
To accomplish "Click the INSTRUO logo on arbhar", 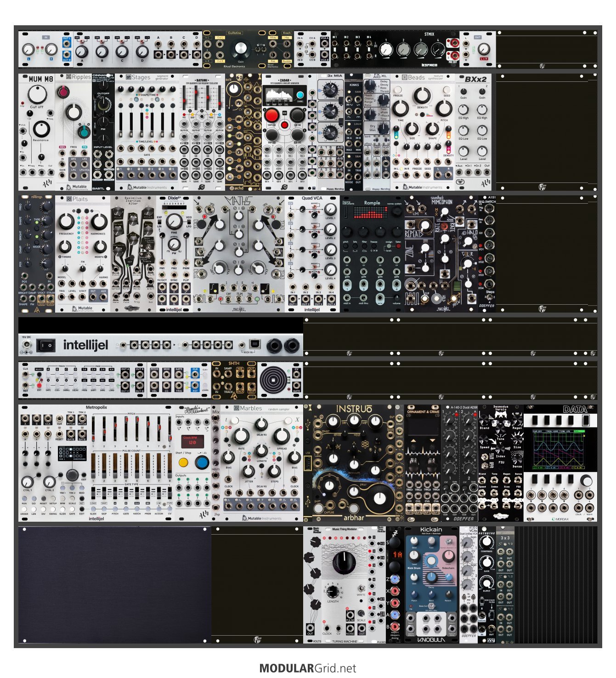I will tap(354, 409).
